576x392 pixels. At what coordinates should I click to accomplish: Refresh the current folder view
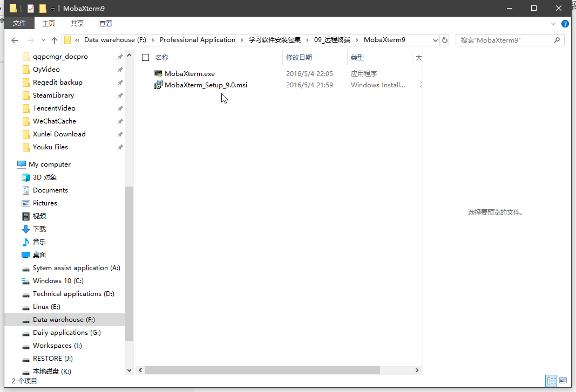tap(445, 40)
